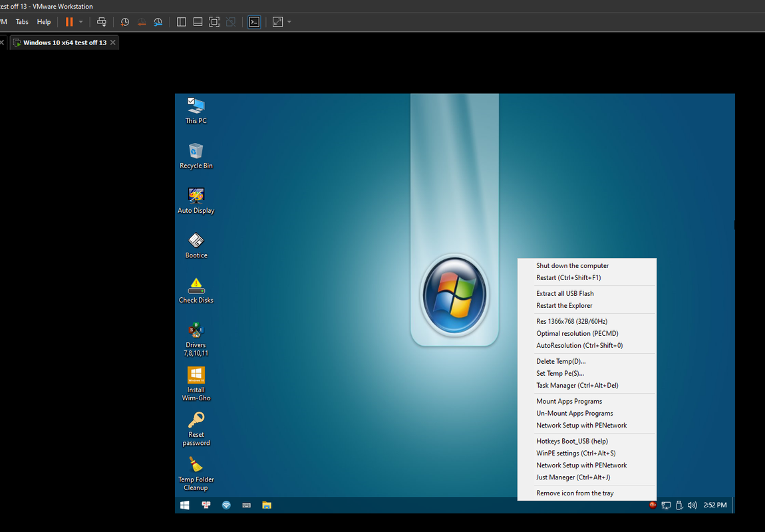Send Ctrl+Alt+Del to the VM
Viewport: 765px width, 532px height.
(x=102, y=22)
